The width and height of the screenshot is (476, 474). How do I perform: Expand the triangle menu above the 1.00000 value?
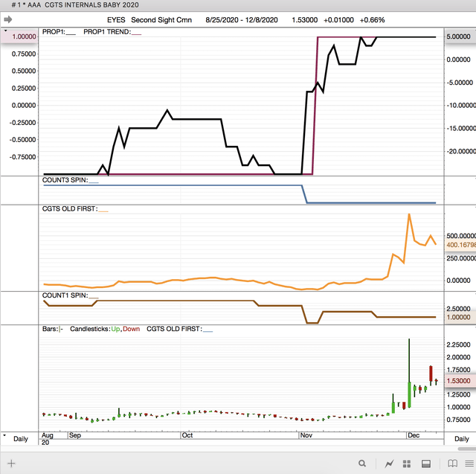(5, 31)
